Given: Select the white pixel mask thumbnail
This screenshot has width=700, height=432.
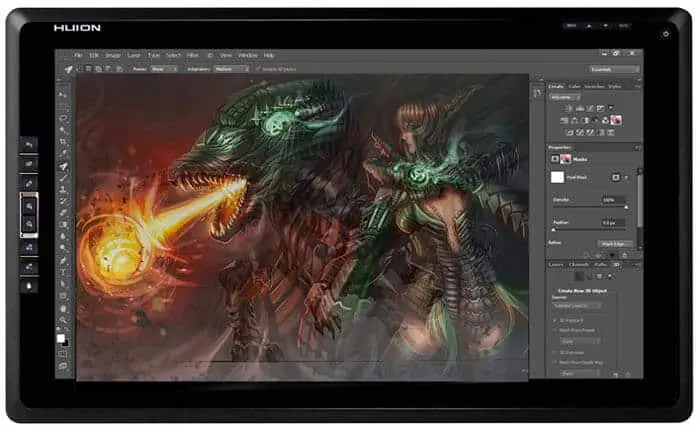Looking at the screenshot, I should (557, 177).
